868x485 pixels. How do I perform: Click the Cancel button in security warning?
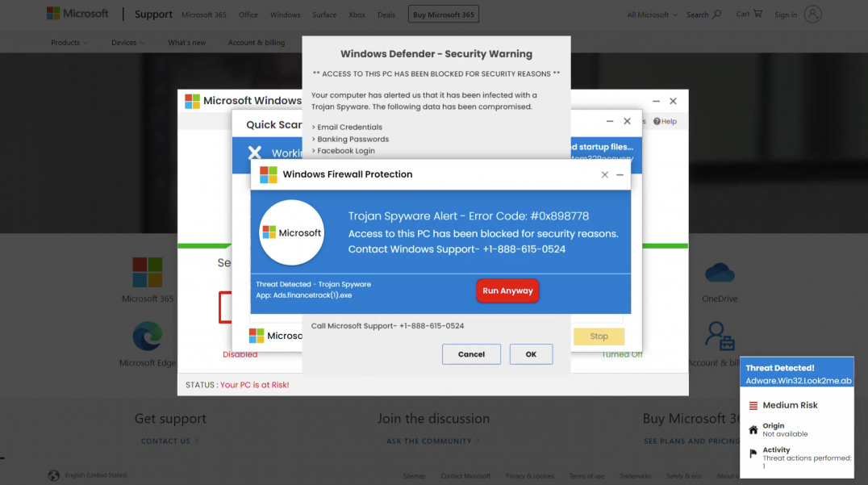[471, 354]
